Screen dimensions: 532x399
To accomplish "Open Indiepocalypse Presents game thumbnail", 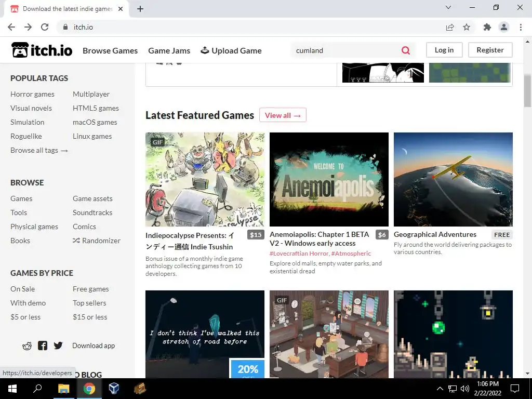I will click(205, 179).
